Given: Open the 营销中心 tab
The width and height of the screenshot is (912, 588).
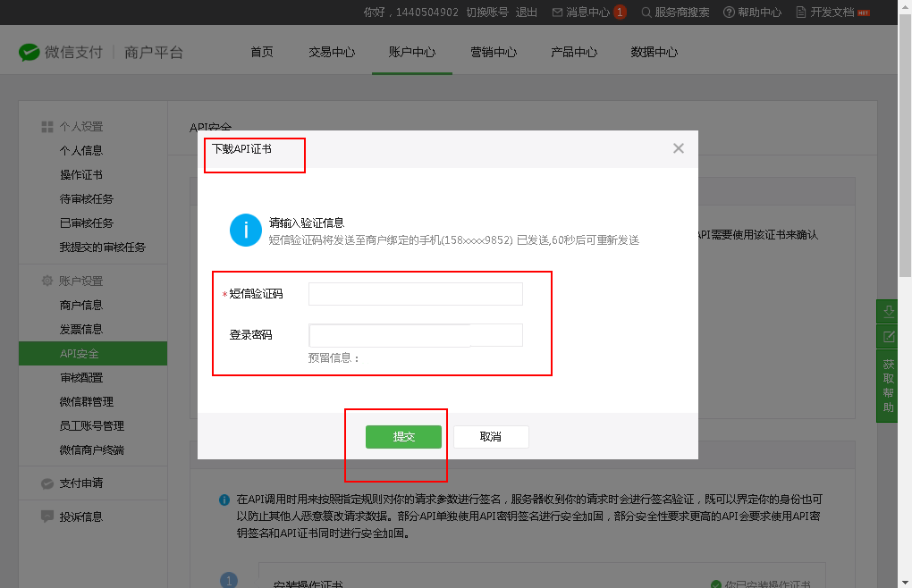Looking at the screenshot, I should click(x=494, y=52).
